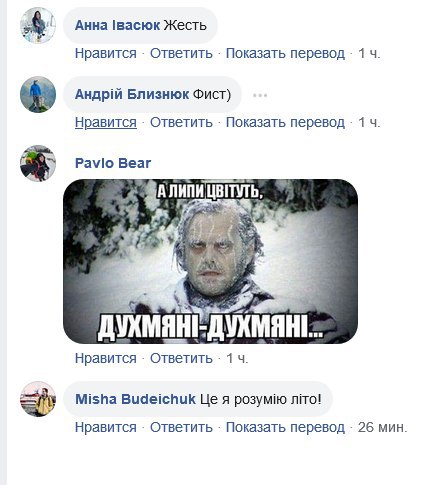This screenshot has height=485, width=430.
Task: Reply to Misha Budeichuk's comment
Action: click(181, 427)
